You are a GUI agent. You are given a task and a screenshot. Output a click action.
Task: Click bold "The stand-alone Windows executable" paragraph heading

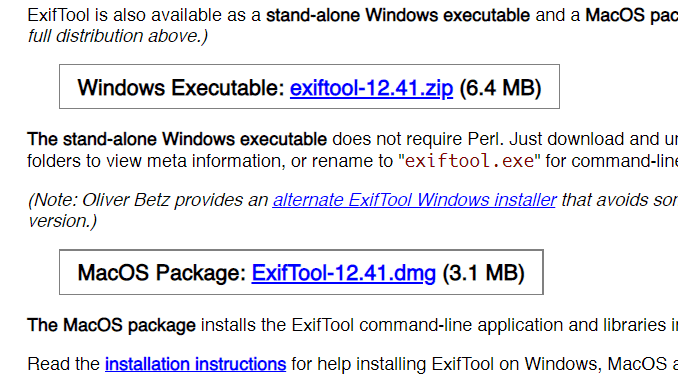coord(177,139)
